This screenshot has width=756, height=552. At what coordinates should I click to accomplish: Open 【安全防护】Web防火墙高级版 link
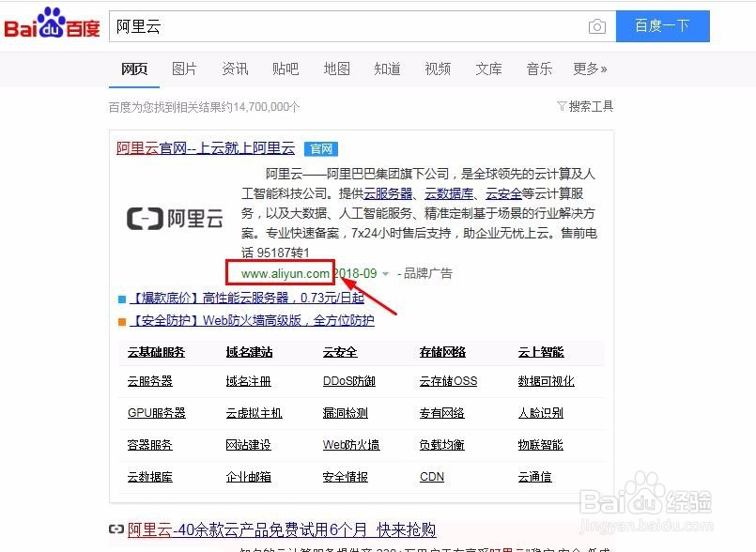tap(252, 321)
